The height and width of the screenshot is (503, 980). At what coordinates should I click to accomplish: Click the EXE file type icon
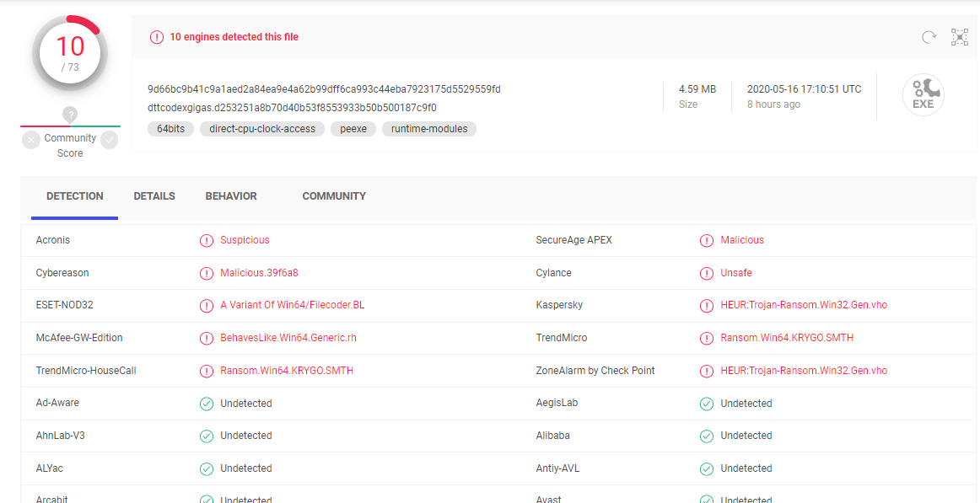[x=923, y=95]
